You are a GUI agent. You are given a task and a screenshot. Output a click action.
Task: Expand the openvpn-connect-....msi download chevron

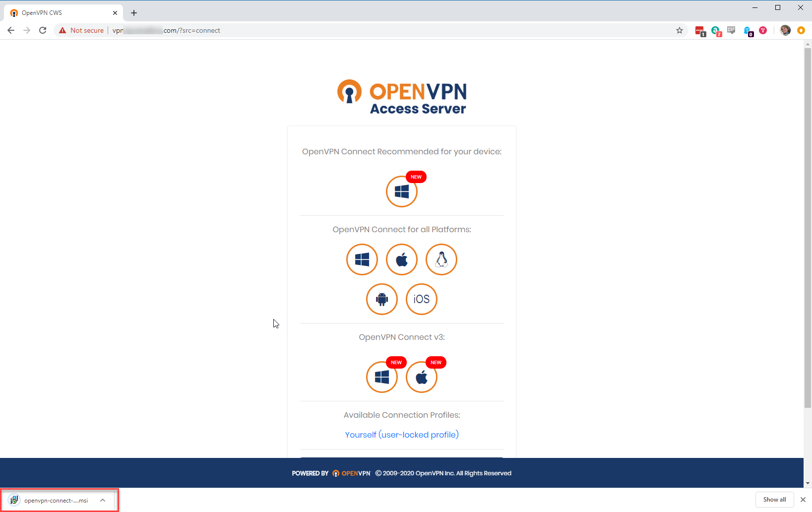103,500
